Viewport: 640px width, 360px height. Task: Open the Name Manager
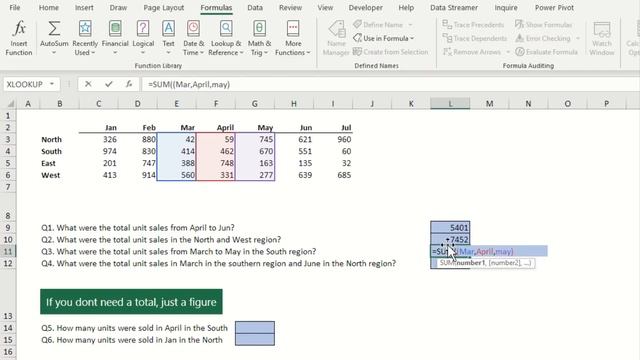coord(336,38)
